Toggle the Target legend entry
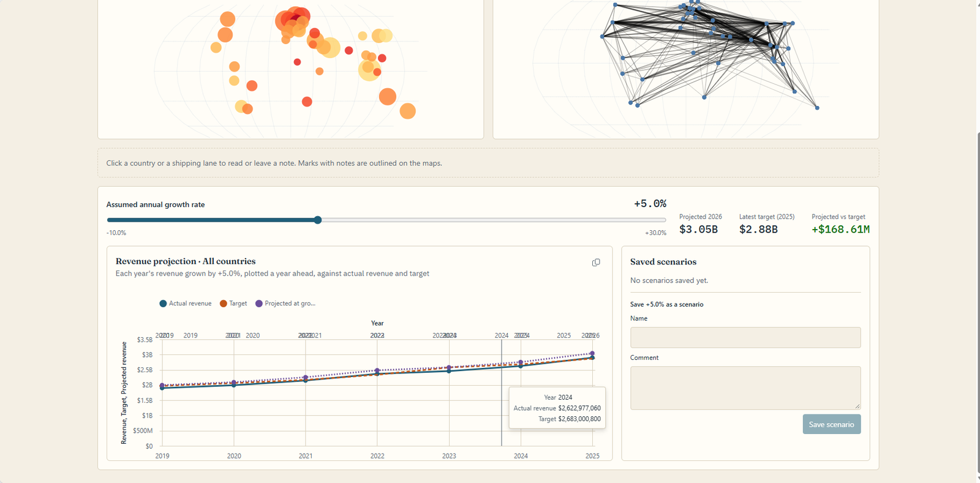This screenshot has width=980, height=483. point(233,304)
